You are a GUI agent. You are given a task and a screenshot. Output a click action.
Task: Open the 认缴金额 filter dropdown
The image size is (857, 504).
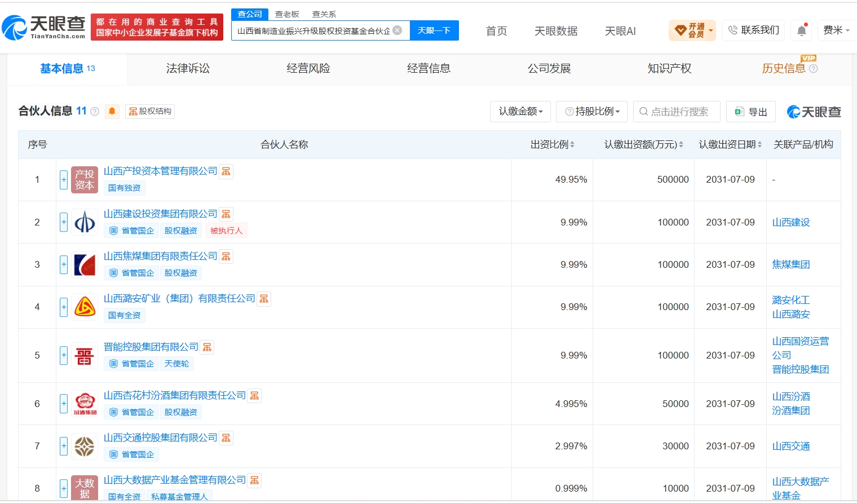pos(520,112)
